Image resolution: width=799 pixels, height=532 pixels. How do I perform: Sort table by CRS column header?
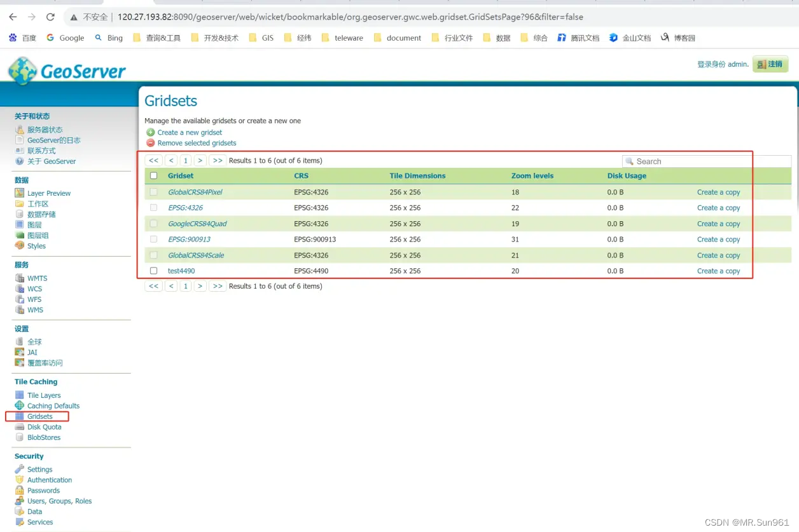[301, 176]
